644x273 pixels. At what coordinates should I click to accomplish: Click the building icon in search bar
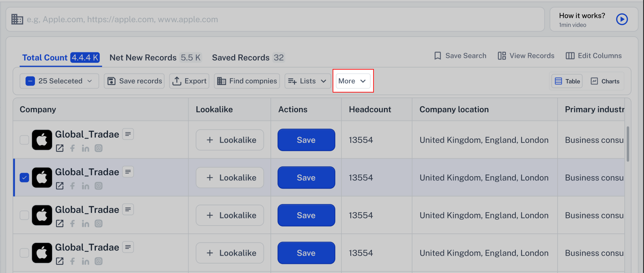(17, 19)
